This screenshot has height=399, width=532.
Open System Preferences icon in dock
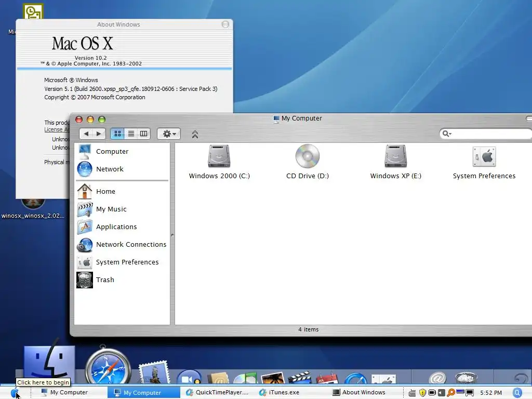383,379
